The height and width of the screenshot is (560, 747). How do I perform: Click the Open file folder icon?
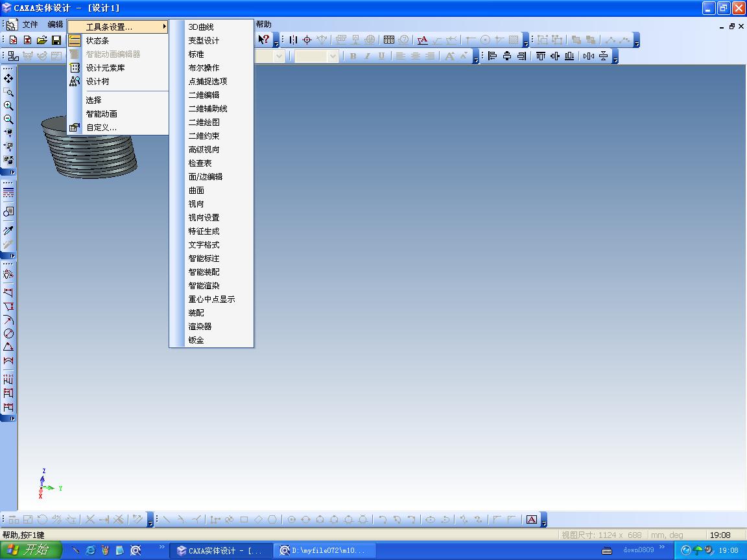42,40
